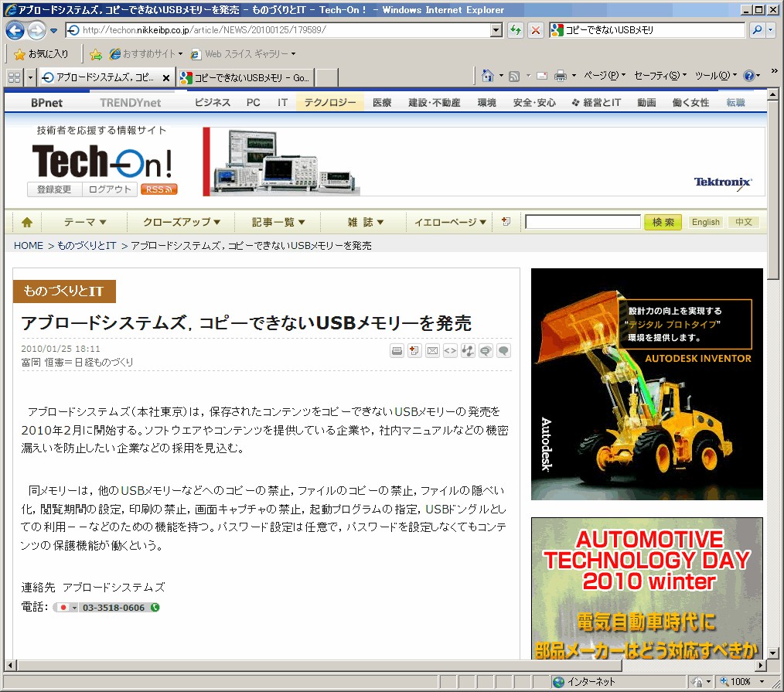Image resolution: width=784 pixels, height=692 pixels.
Task: Click the blue Help question mark icon
Action: pyautogui.click(x=748, y=76)
